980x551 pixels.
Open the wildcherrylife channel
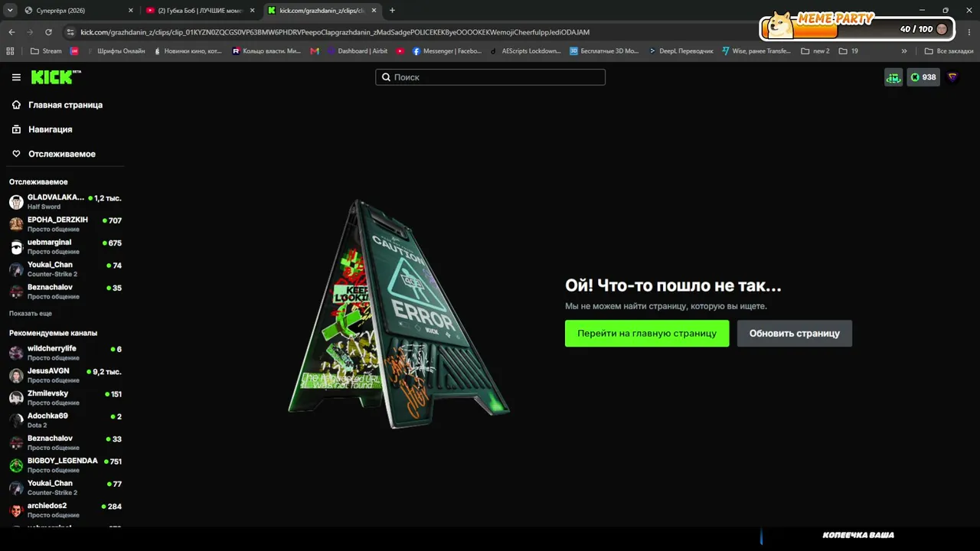(65, 353)
